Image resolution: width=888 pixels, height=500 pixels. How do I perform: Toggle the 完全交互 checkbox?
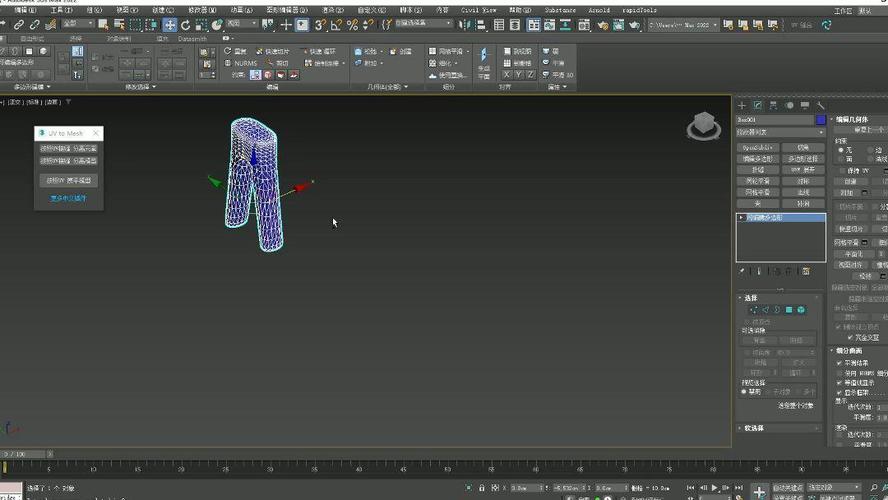[849, 337]
